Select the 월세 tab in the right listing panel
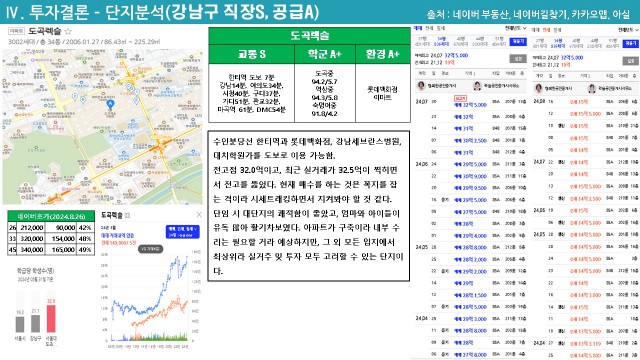Image resolution: width=640 pixels, height=360 pixels. tap(557, 30)
